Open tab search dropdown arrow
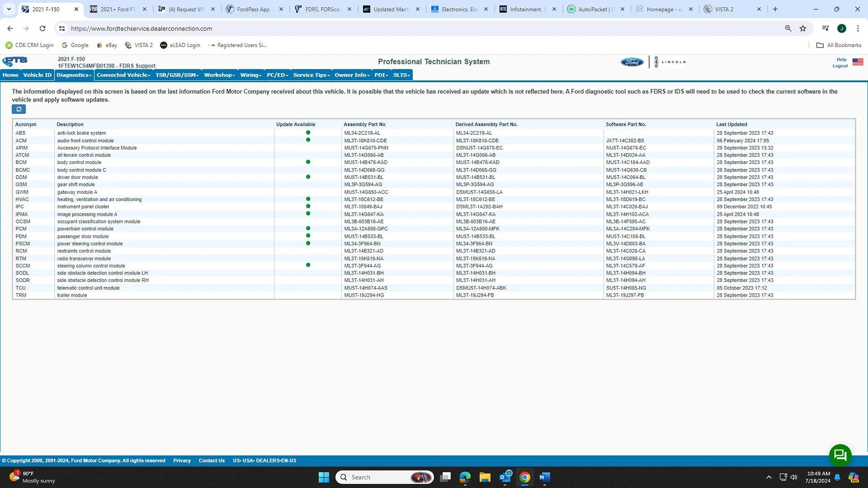 click(9, 9)
